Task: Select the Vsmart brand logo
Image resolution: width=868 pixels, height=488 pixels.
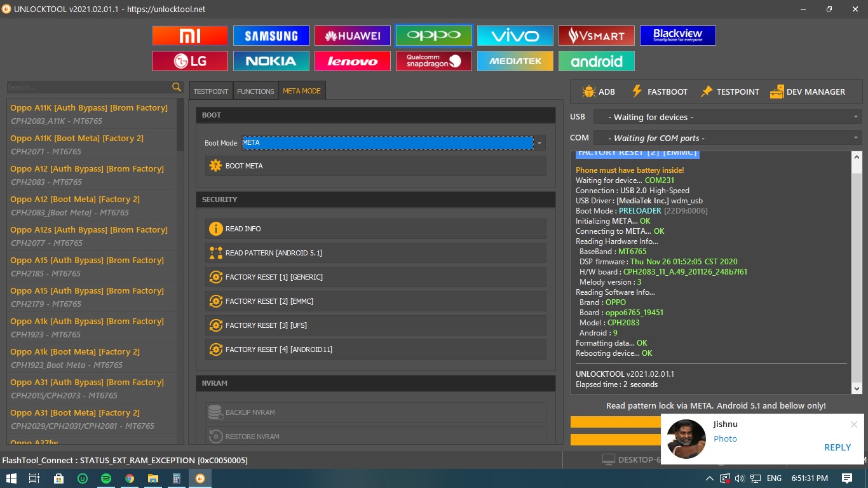Action: (597, 36)
